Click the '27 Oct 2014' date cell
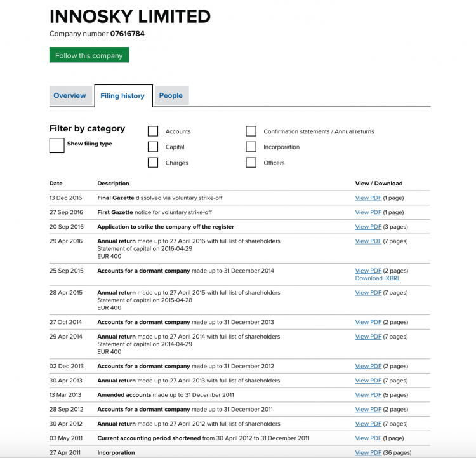This screenshot has width=476, height=458. (65, 322)
